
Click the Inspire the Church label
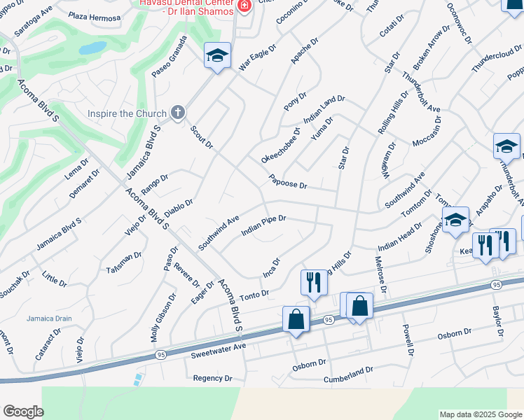[127, 113]
